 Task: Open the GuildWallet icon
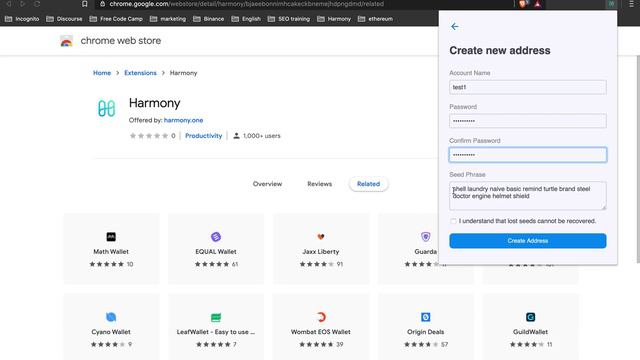coord(531,317)
